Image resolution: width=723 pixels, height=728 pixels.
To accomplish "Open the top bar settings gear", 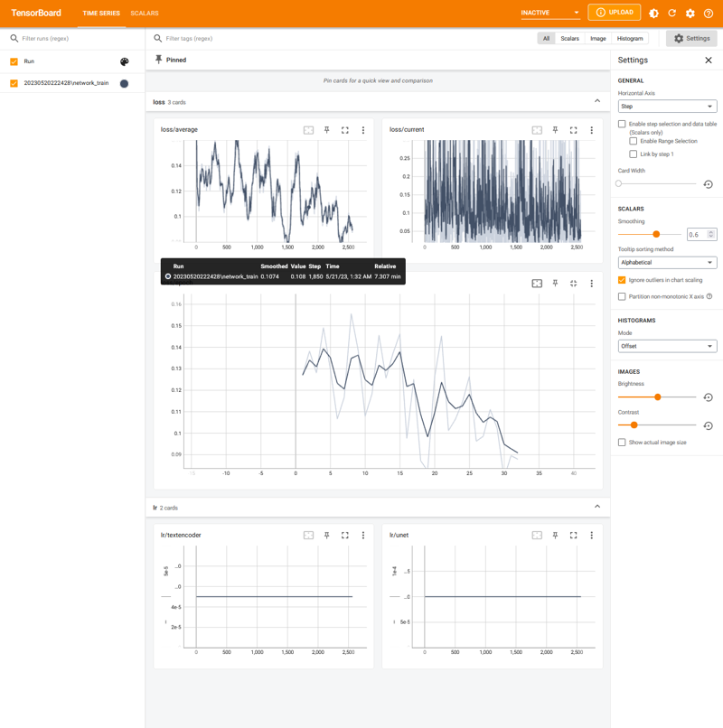I will coord(690,13).
